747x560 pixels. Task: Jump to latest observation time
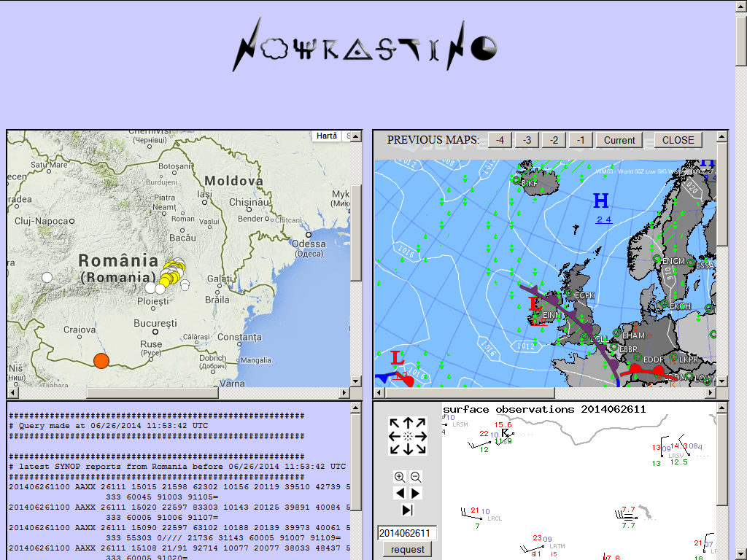pos(407,510)
